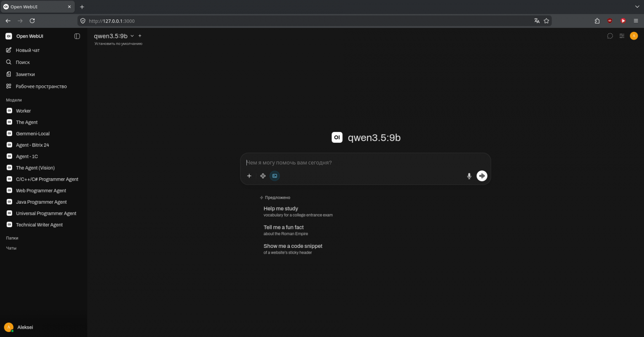Select Universal Programmer Agent model
Image resolution: width=644 pixels, height=337 pixels.
coord(43,213)
